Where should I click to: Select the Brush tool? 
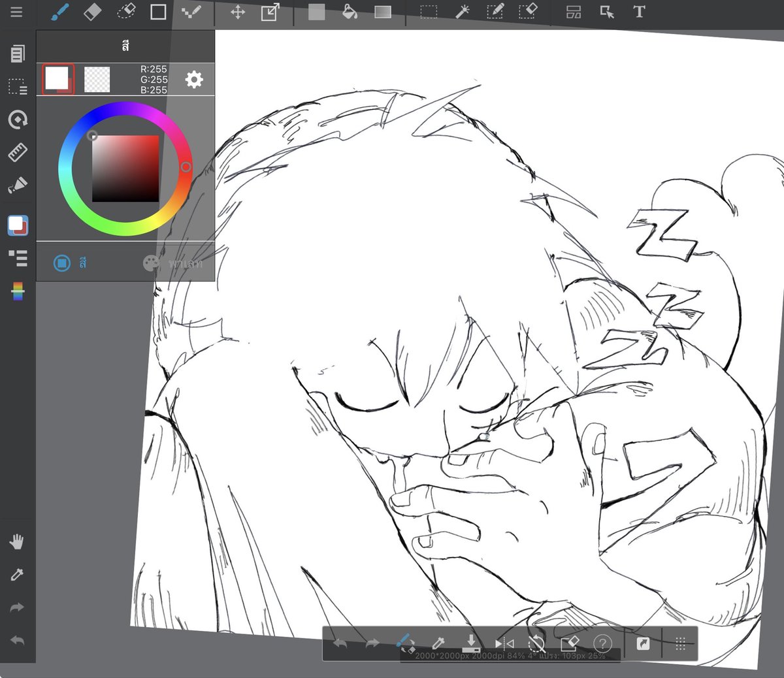(60, 12)
